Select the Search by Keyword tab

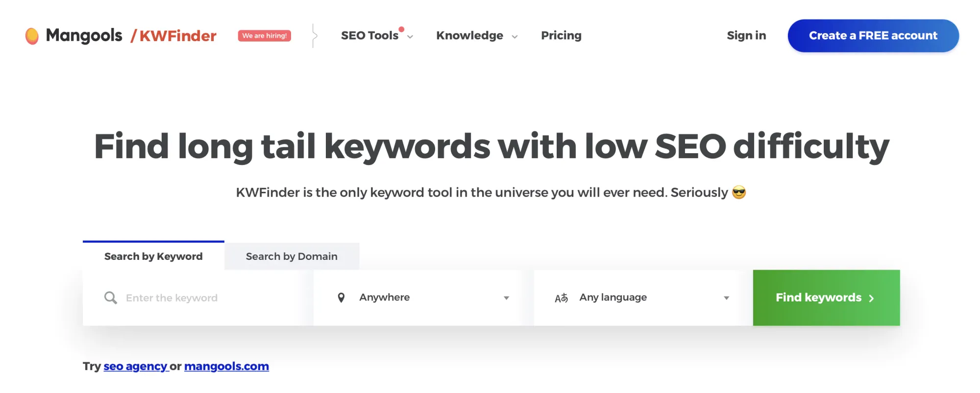[153, 256]
